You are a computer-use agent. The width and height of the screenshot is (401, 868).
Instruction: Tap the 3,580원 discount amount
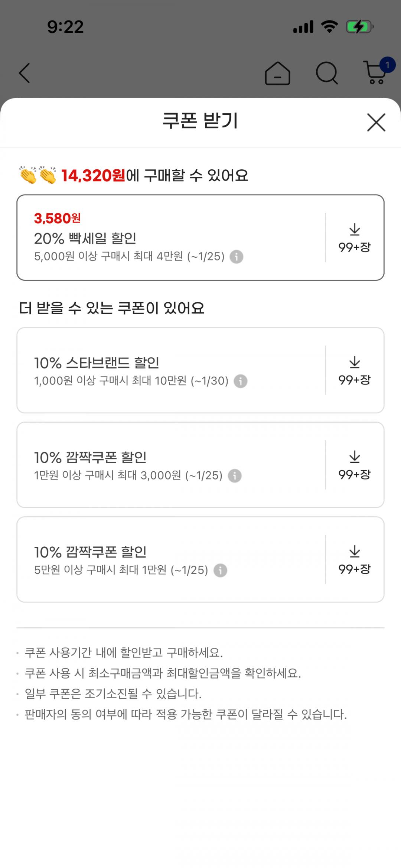pyautogui.click(x=57, y=218)
